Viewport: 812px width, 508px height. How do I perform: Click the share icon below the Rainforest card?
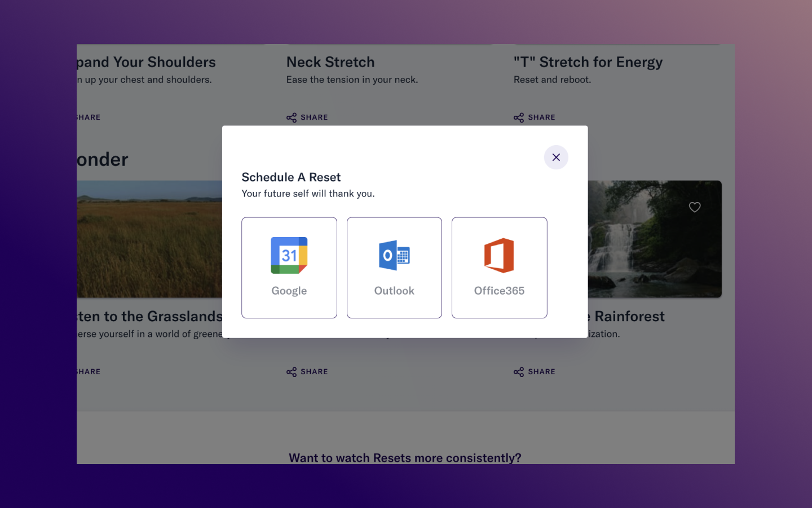519,372
